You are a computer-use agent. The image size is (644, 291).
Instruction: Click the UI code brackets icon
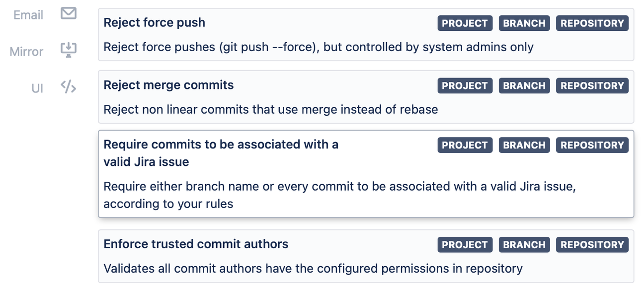pyautogui.click(x=68, y=87)
